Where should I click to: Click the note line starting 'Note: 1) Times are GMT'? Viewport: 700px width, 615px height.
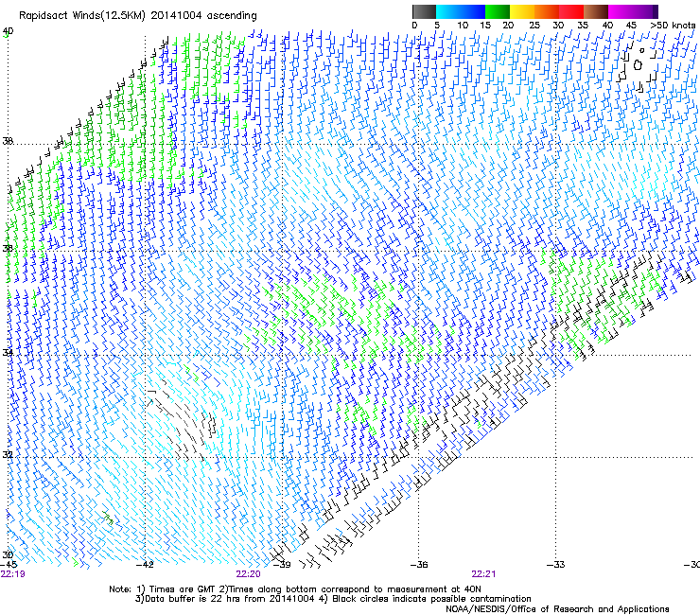click(295, 589)
